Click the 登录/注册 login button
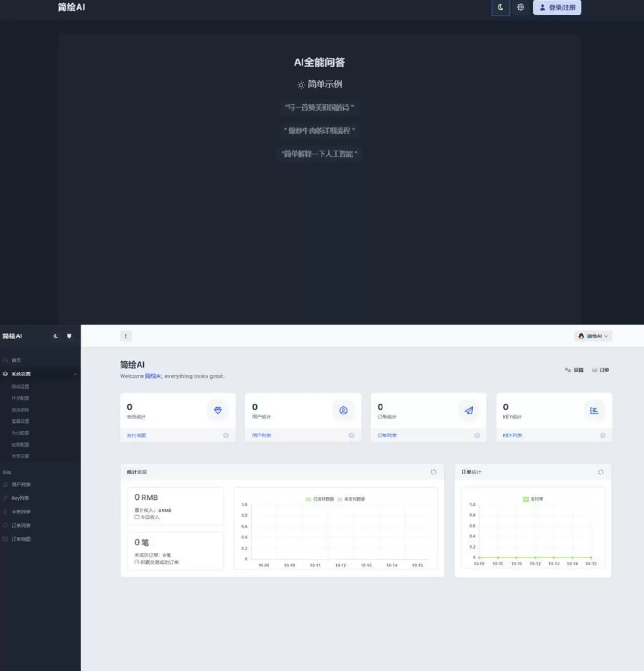 [557, 7]
